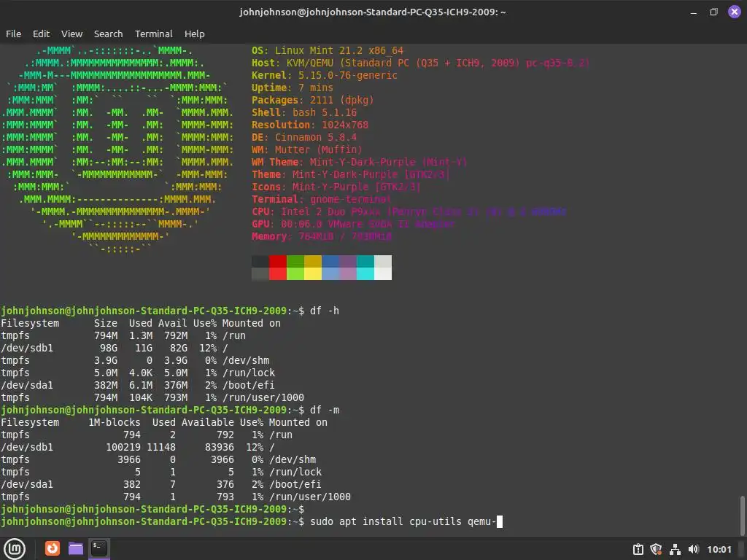Click the terminal window title text

373,12
